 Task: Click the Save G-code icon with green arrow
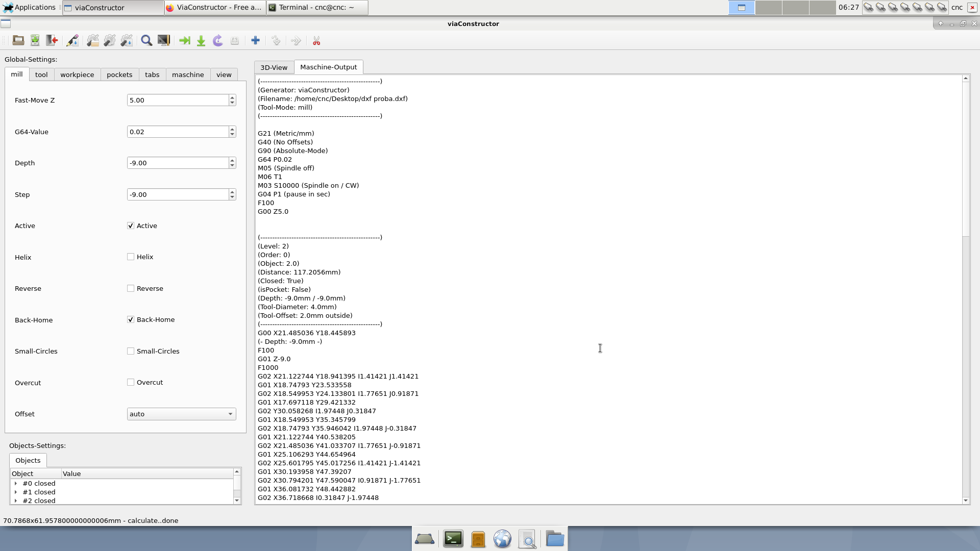35,41
